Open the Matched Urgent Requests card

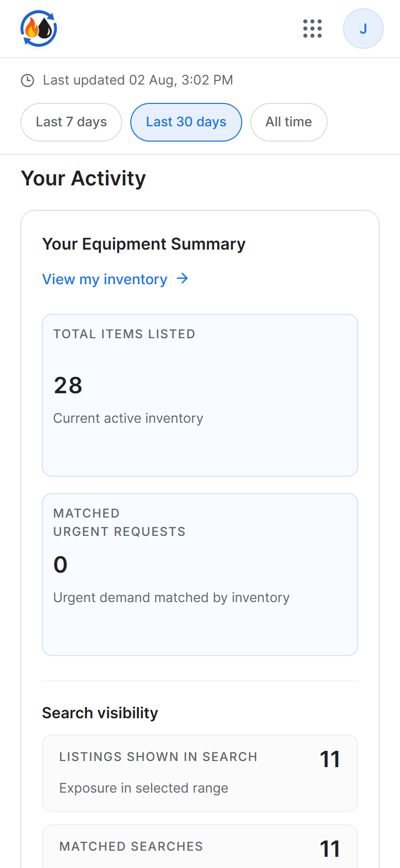[x=200, y=575]
